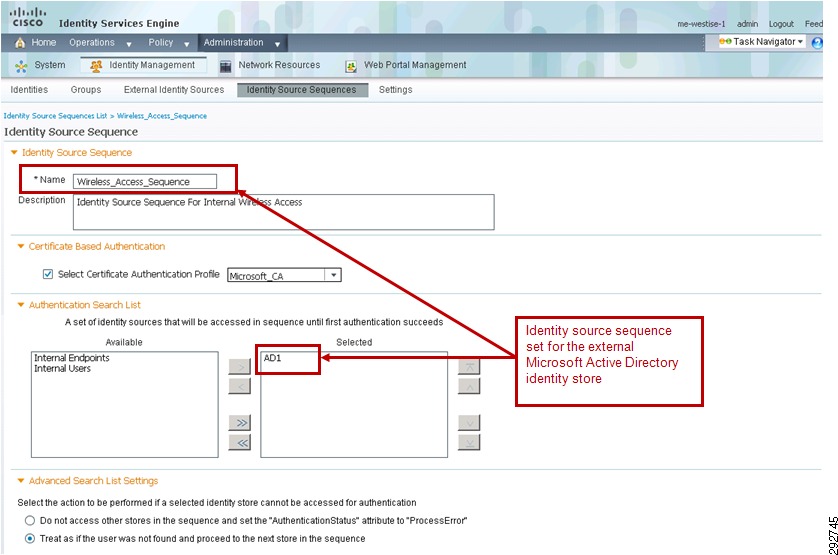Move source back to Available list arrow
The image size is (838, 555).
point(239,386)
